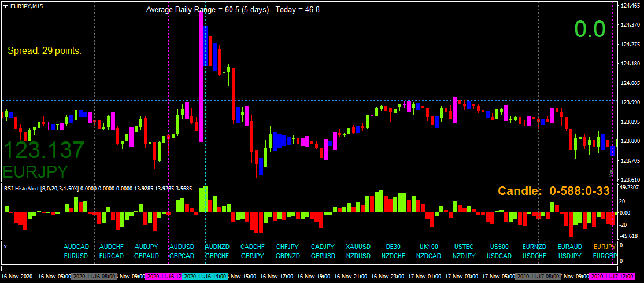
Task: Switch chart to AUDNZD symbol
Action: point(217,247)
